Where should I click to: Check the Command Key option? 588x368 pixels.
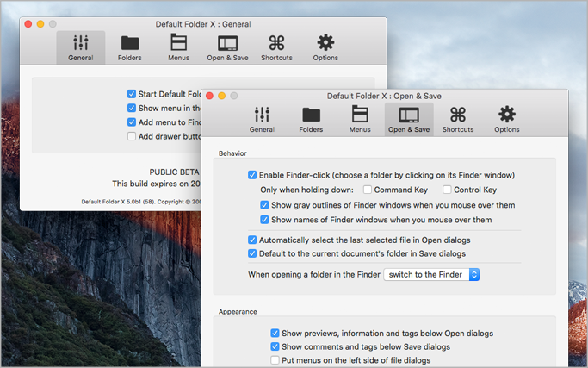[368, 190]
